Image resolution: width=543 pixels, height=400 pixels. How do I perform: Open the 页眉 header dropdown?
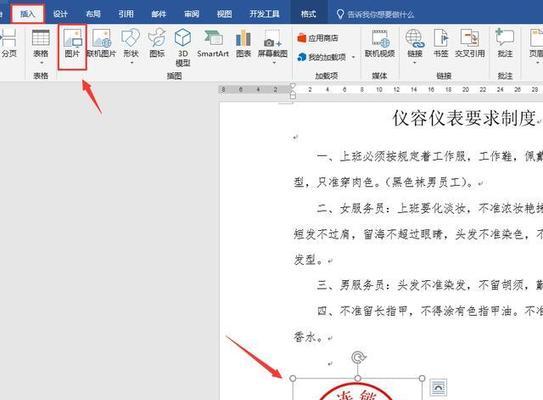pos(536,47)
